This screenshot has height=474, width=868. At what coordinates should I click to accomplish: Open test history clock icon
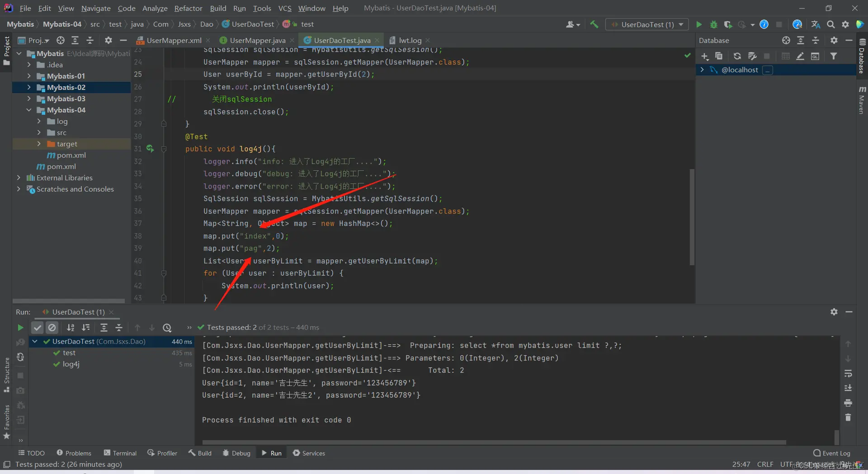(x=167, y=328)
